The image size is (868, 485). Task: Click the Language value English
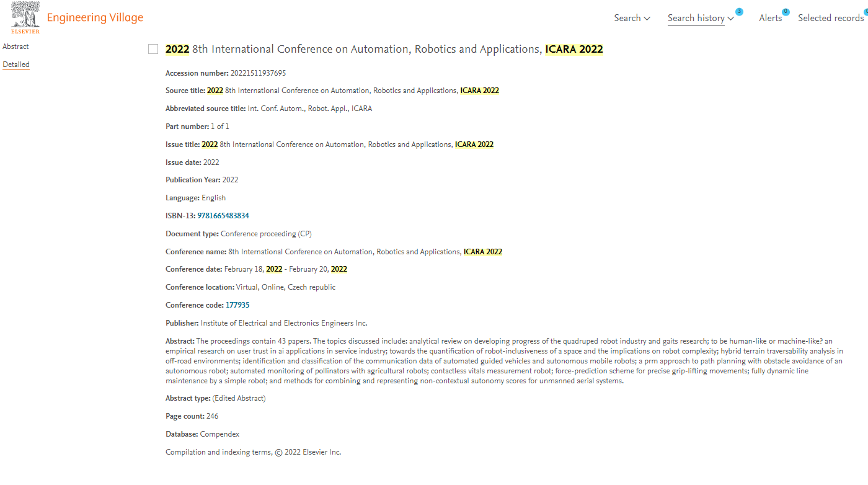click(x=214, y=198)
